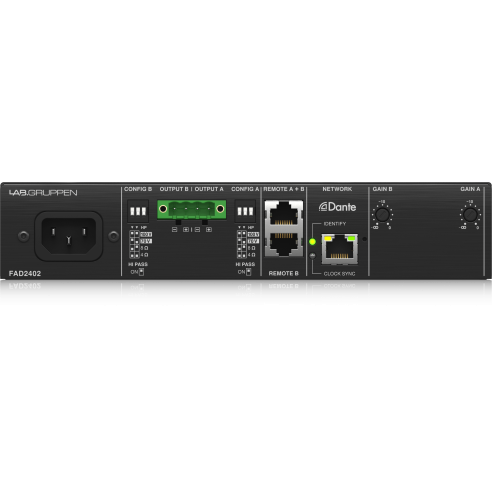Turn the Gain B knob
Screen dimensions: 492x492
(x=382, y=215)
